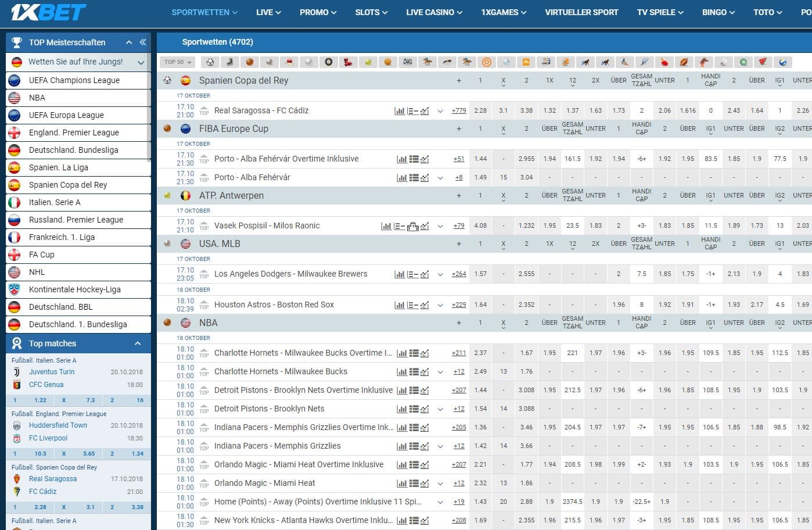The width and height of the screenshot is (812, 530).
Task: Toggle TOP marker for Indiana Pacers - Memphis Grizzlies
Action: click(204, 446)
